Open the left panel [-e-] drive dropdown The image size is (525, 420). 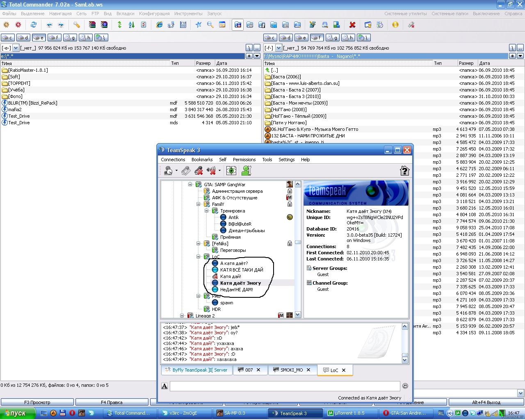click(16, 48)
